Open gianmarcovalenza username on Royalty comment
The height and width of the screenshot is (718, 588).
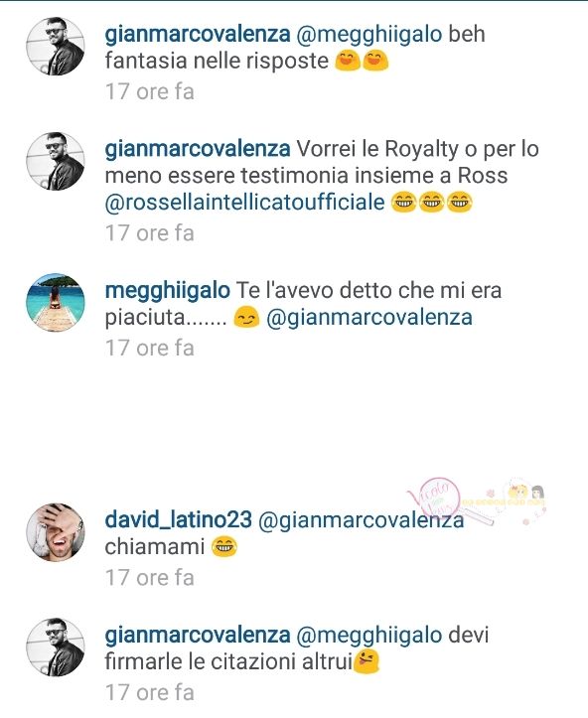[x=198, y=149]
